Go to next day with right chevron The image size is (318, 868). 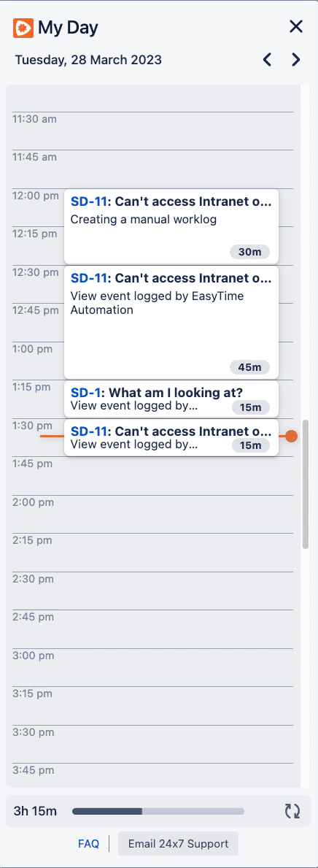click(x=296, y=60)
